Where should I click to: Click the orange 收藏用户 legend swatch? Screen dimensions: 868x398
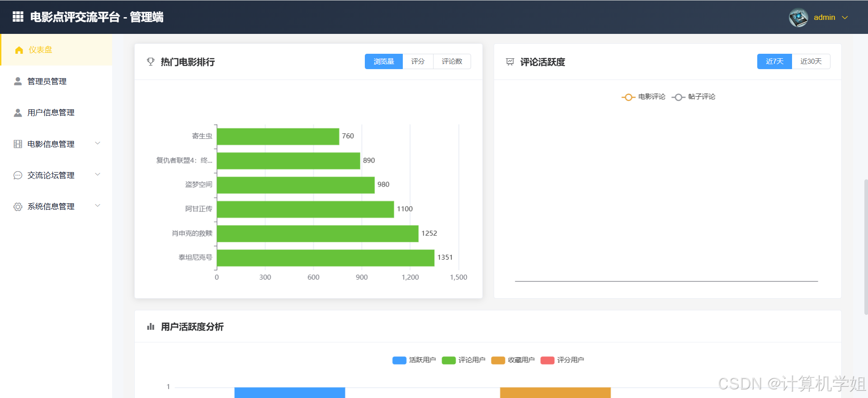498,360
